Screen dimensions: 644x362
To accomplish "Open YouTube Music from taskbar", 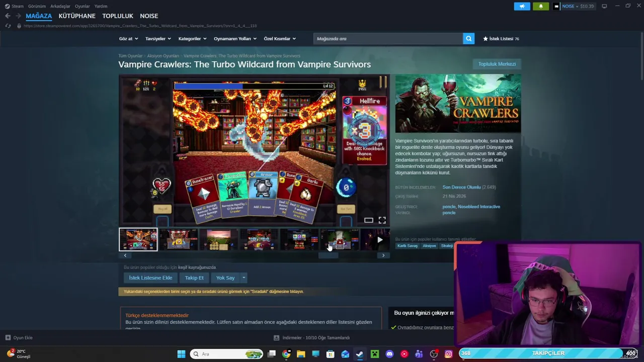I will point(404,354).
